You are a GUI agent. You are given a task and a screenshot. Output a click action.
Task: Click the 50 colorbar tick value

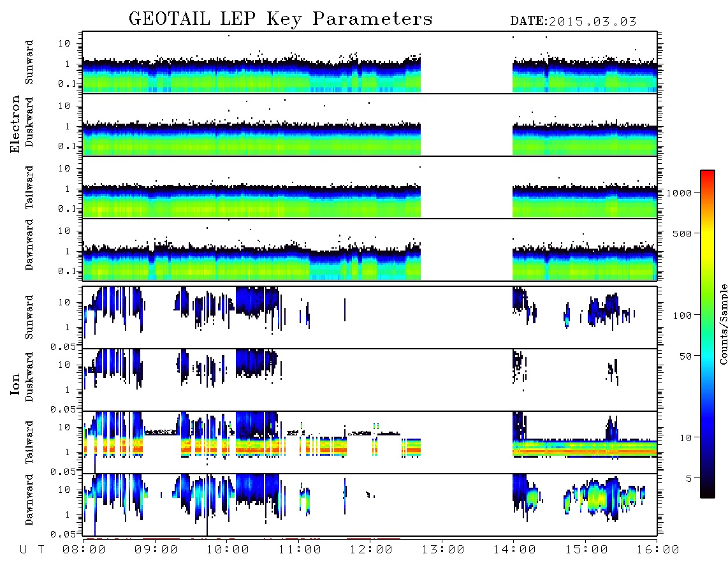(685, 356)
